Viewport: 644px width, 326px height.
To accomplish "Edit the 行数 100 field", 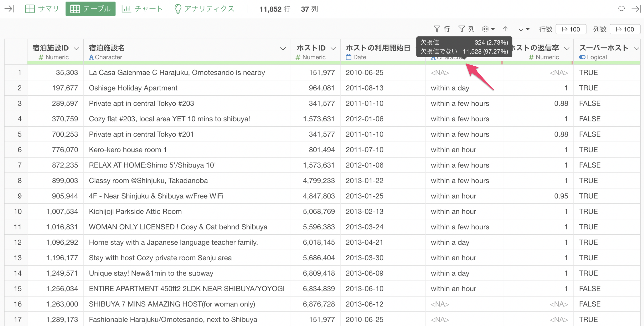I will tap(571, 29).
